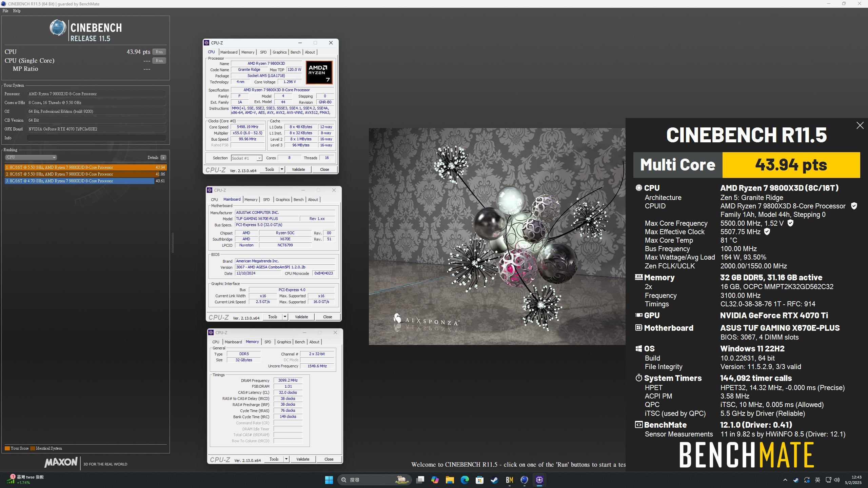Image resolution: width=868 pixels, height=488 pixels.
Task: Open the stock widget on the taskbar
Action: (25, 480)
